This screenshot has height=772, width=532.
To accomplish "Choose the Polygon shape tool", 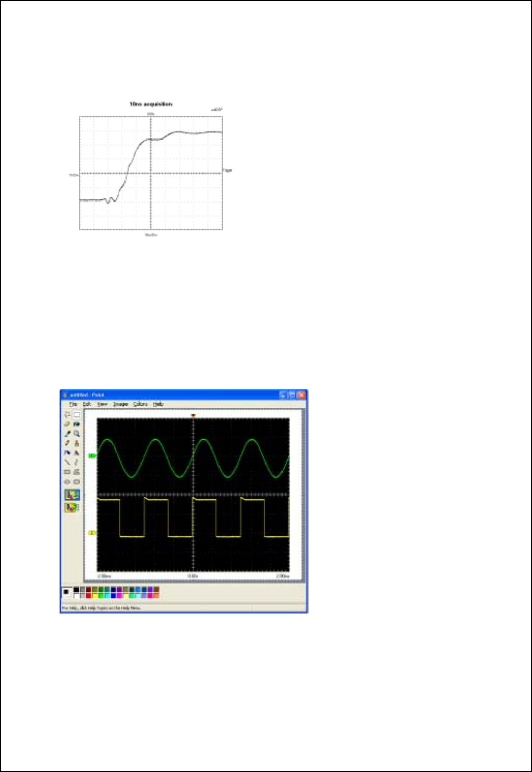I will (x=76, y=472).
